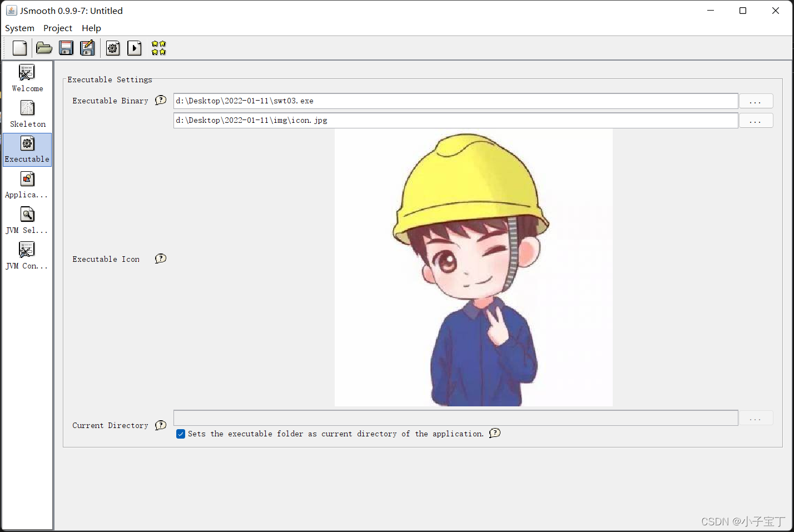Image resolution: width=794 pixels, height=532 pixels.
Task: Open the Welcome panel
Action: [27, 78]
